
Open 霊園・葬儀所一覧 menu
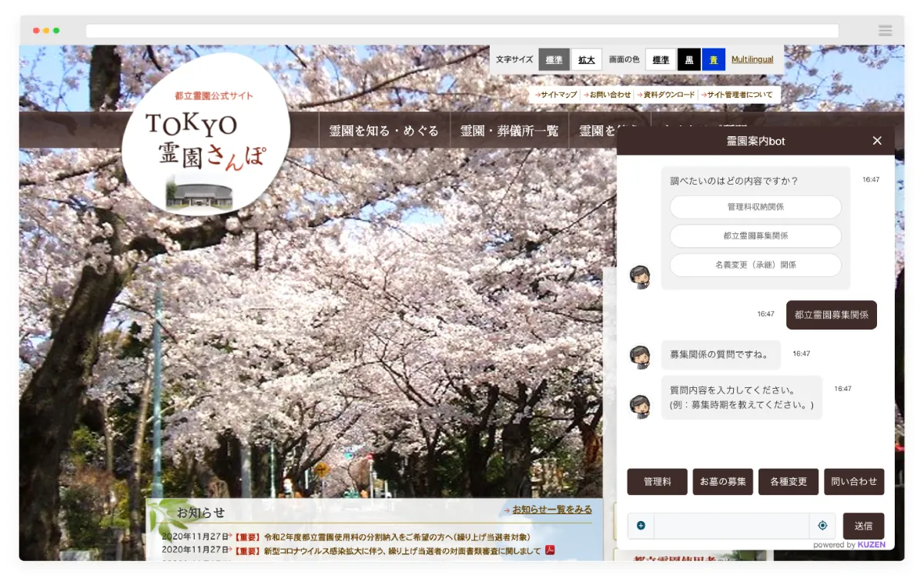[509, 130]
